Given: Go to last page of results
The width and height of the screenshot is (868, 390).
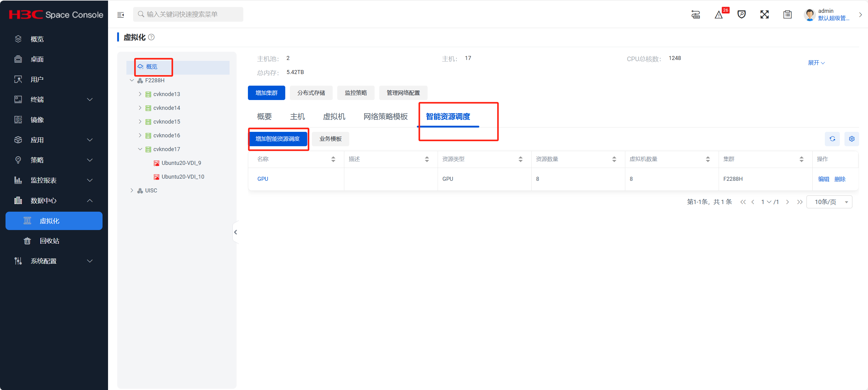Looking at the screenshot, I should [x=800, y=202].
